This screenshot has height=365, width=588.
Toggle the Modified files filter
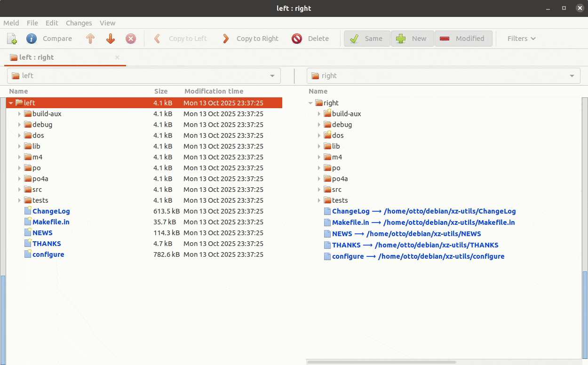[x=463, y=39]
